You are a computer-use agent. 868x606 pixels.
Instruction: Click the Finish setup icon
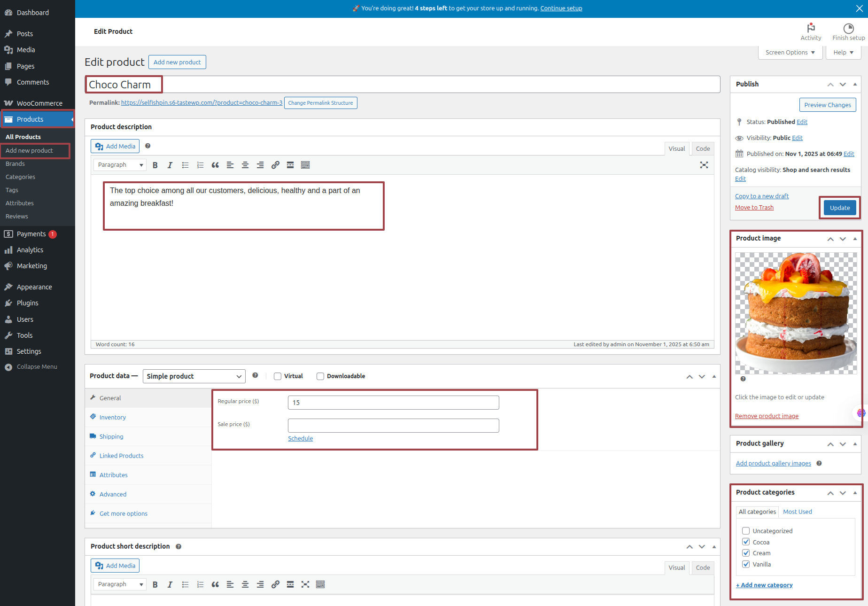(x=848, y=28)
